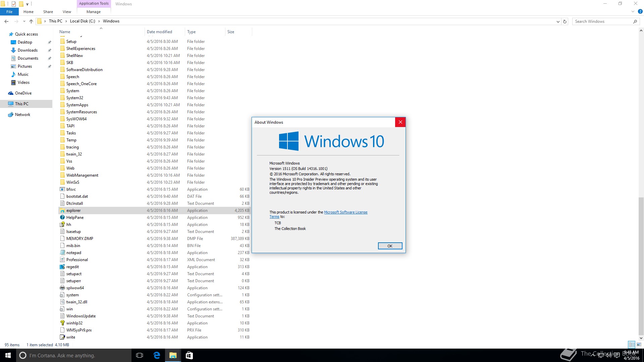The image size is (644, 362).
Task: Go up one folder level arrow
Action: tap(31, 21)
